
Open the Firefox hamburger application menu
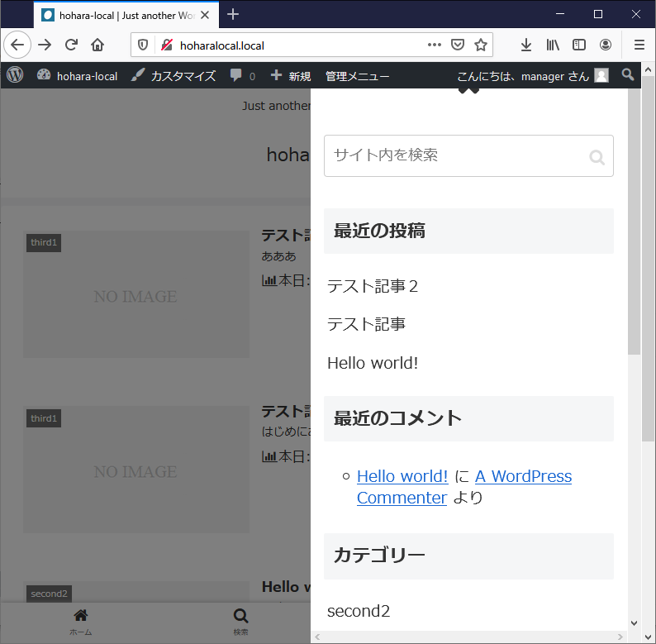click(x=639, y=45)
